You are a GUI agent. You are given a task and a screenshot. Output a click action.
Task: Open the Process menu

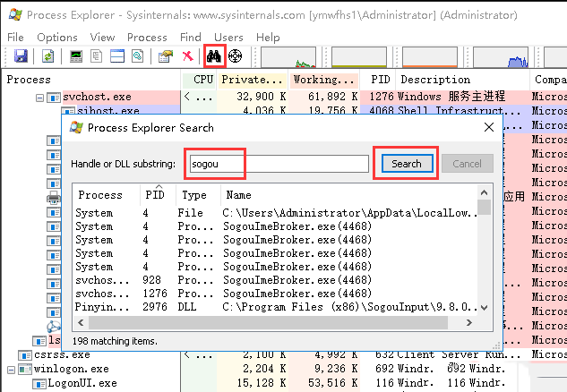pos(147,38)
